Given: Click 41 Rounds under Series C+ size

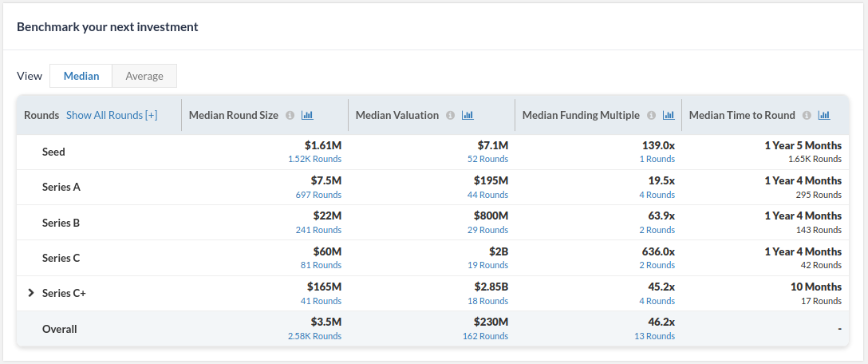Looking at the screenshot, I should pos(321,301).
